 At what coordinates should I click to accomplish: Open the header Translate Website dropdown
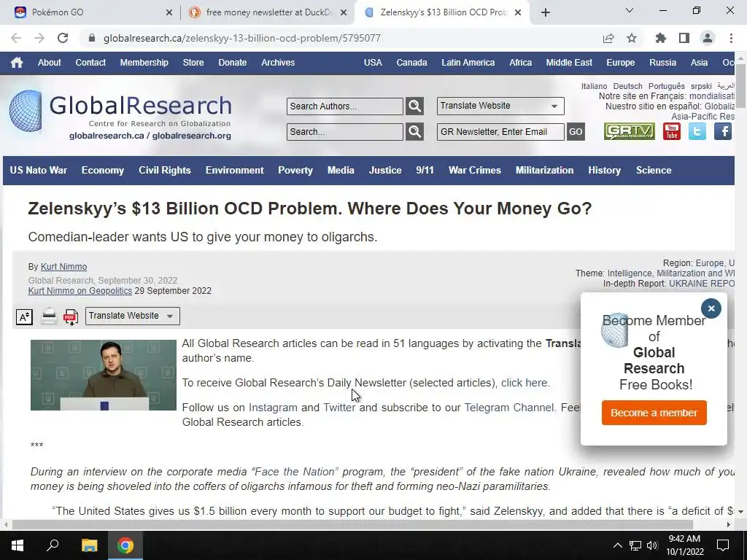click(500, 106)
